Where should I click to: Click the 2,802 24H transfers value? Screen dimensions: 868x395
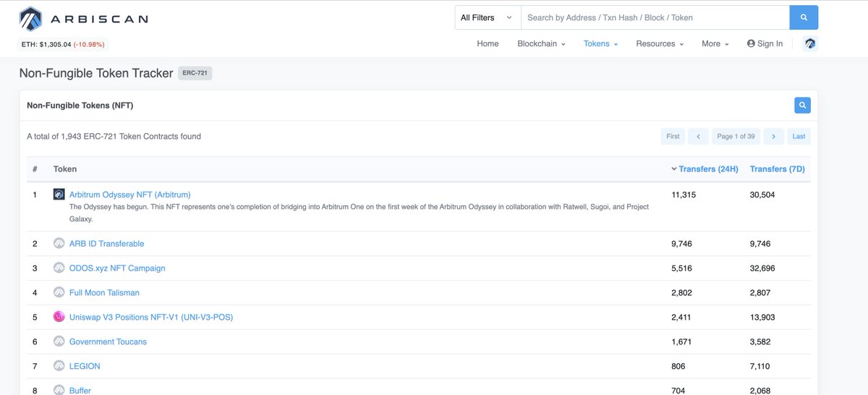(x=681, y=293)
